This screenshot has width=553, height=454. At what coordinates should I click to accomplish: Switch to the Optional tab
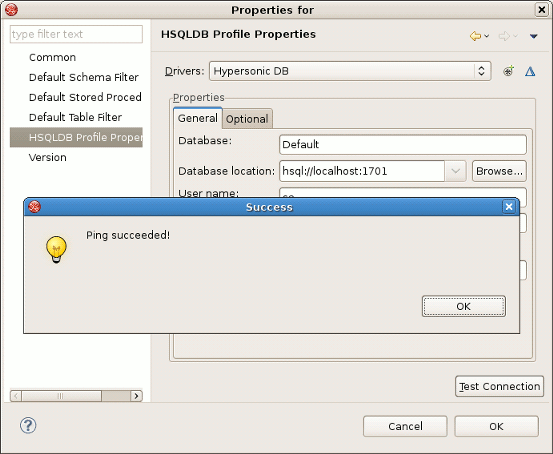click(247, 119)
